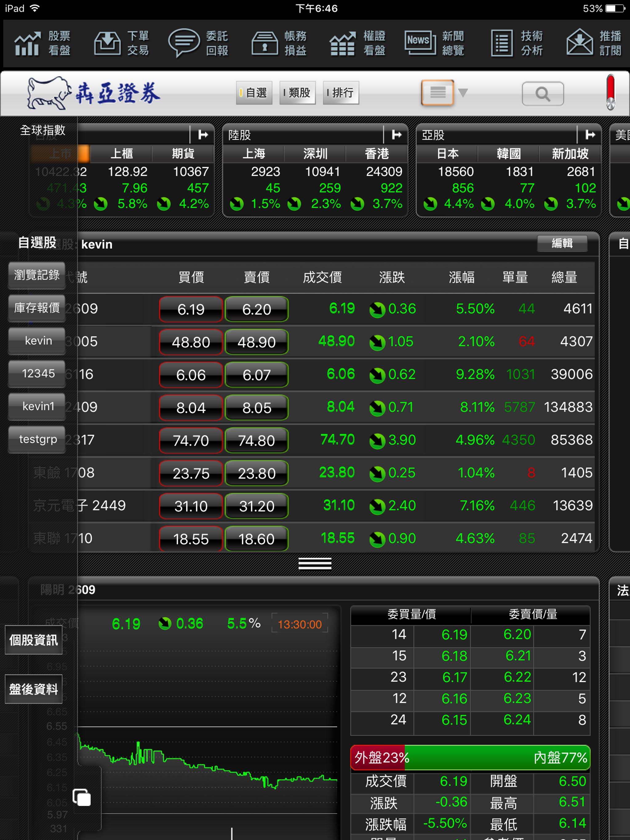Select the kevin1 watchlist group
The width and height of the screenshot is (630, 840).
tap(37, 406)
